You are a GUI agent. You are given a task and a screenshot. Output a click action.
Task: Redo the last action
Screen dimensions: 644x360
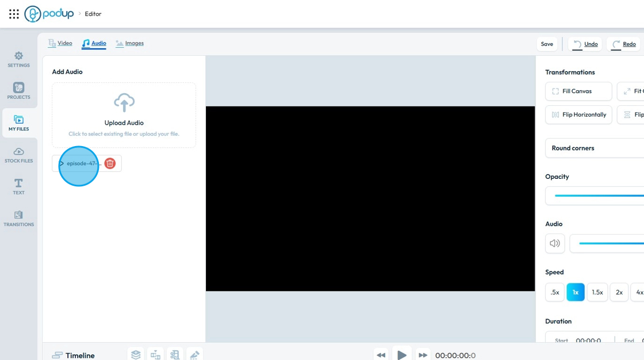[x=624, y=44]
